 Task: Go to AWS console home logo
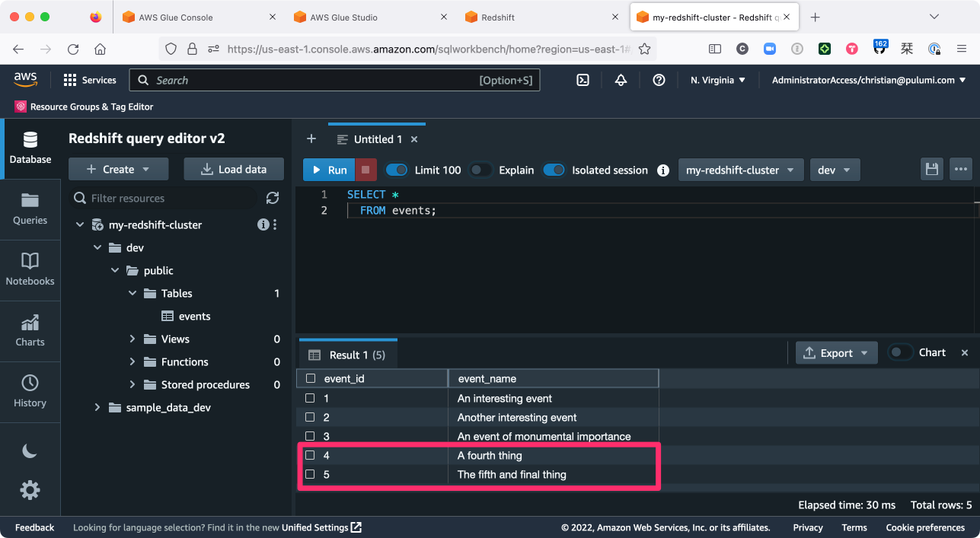[x=25, y=80]
